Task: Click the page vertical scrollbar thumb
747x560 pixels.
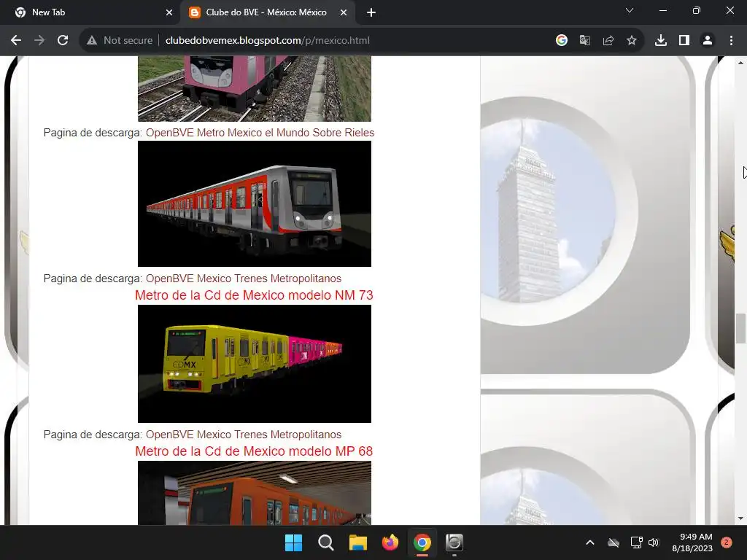Action: tap(740, 328)
